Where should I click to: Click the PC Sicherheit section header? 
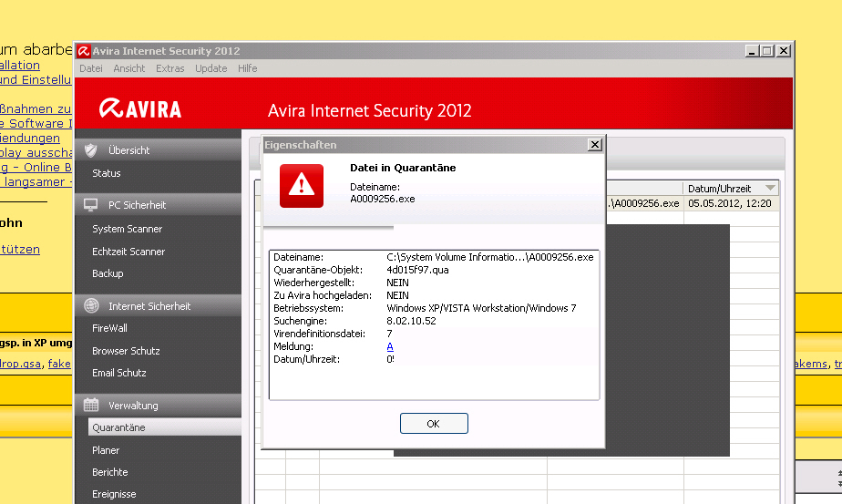point(158,205)
